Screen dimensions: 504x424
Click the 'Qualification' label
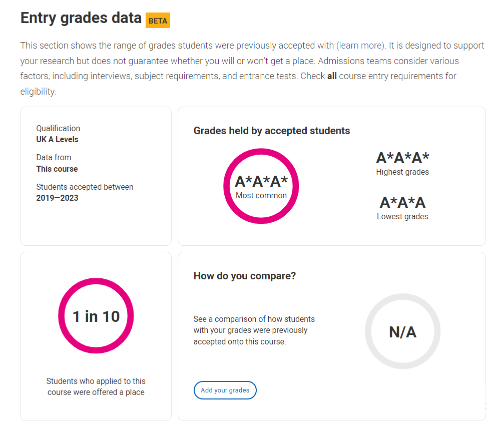(58, 128)
